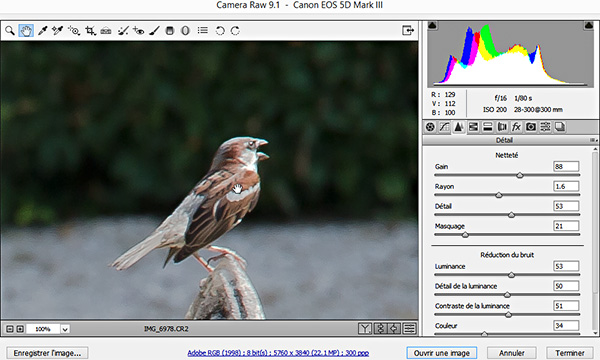Viewport: 600px width, 360px height.
Task: Adjust the Détail sharpening slider
Action: tap(511, 215)
